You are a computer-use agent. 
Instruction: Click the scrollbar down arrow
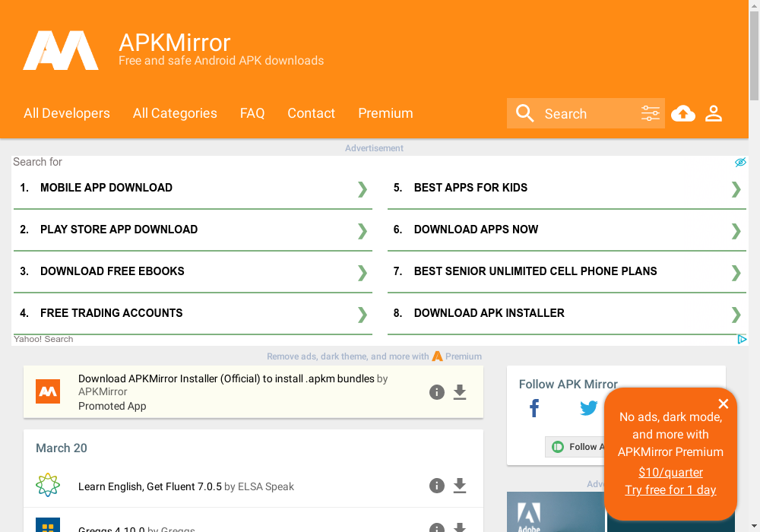tap(754, 526)
